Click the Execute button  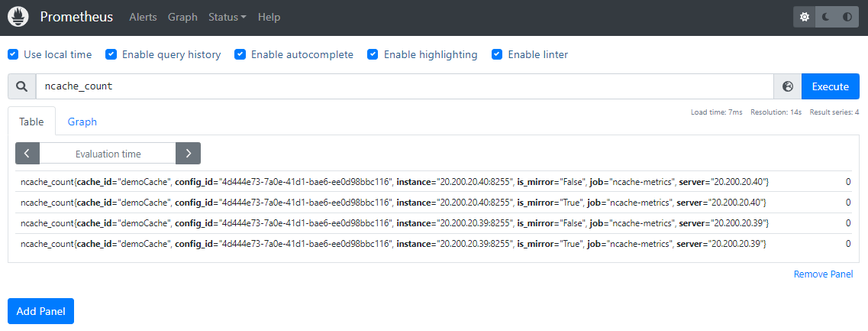click(831, 86)
